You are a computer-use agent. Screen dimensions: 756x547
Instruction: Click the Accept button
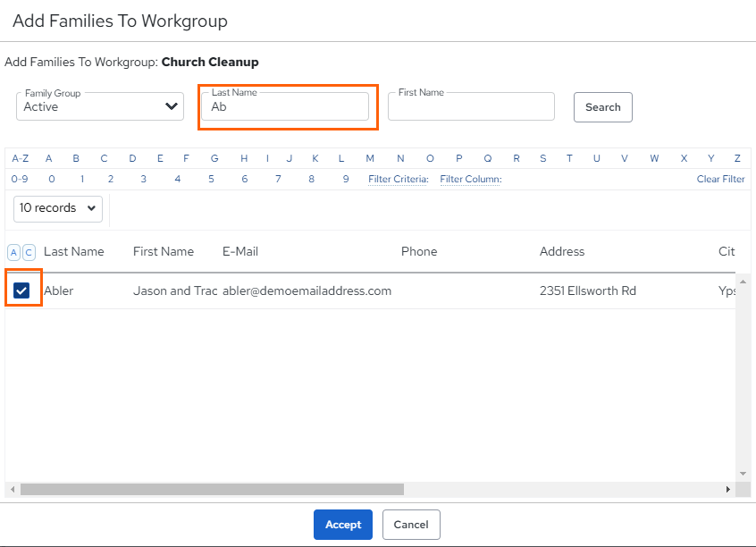tap(343, 525)
